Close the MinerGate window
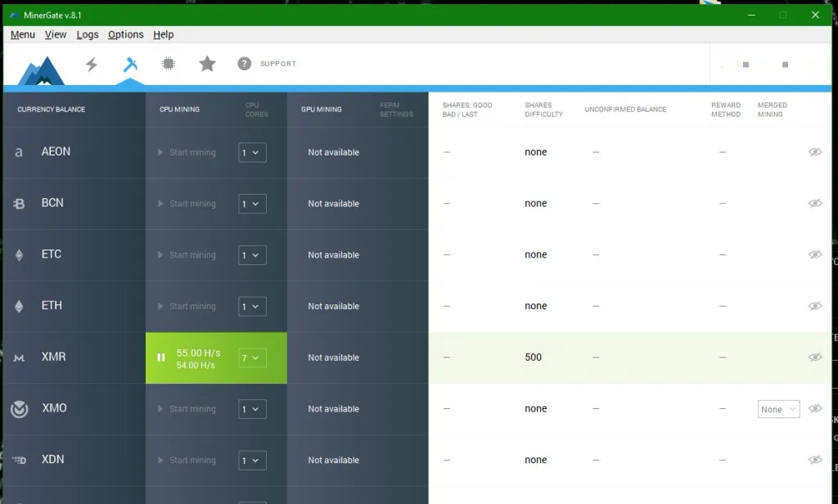 pos(815,15)
